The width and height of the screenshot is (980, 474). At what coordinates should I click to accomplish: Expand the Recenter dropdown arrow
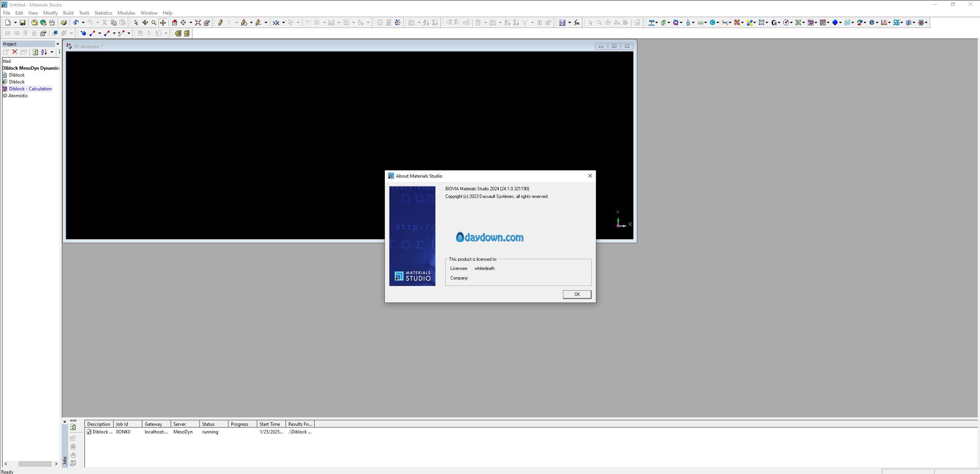(x=191, y=23)
